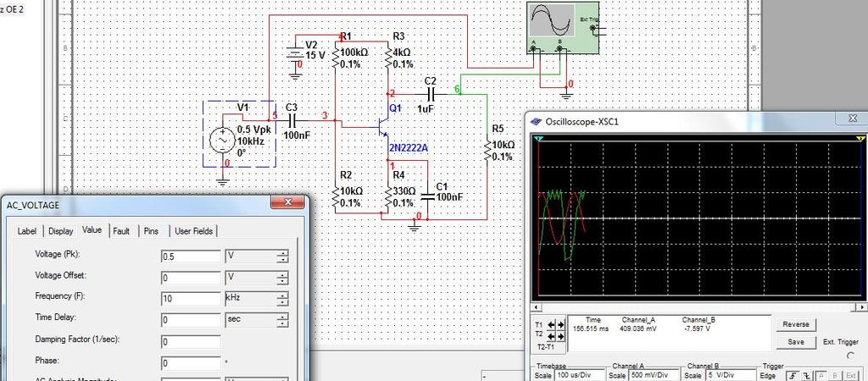Image resolution: width=868 pixels, height=381 pixels.
Task: Click the 2N2222A transistor label
Action: [409, 148]
